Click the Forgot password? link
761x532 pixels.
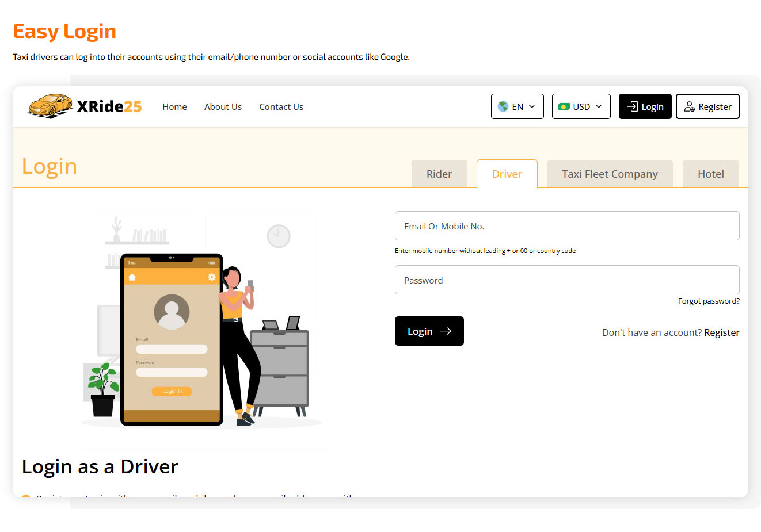click(x=709, y=301)
